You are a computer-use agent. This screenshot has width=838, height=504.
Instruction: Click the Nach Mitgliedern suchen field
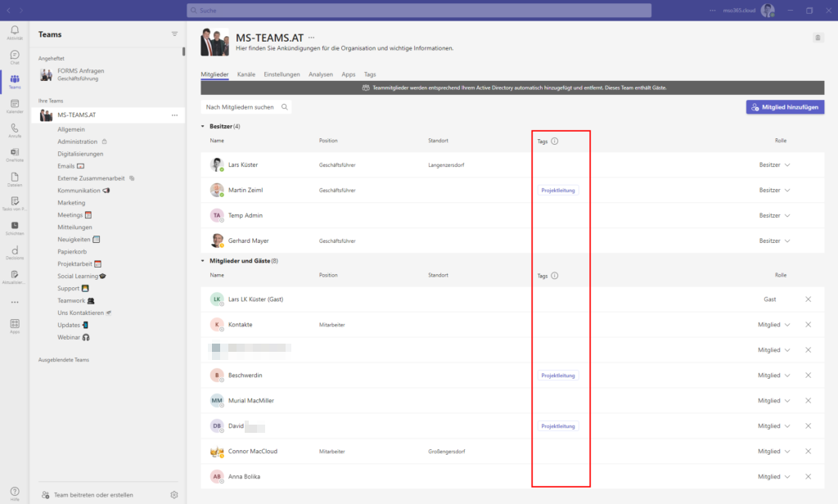tap(246, 107)
